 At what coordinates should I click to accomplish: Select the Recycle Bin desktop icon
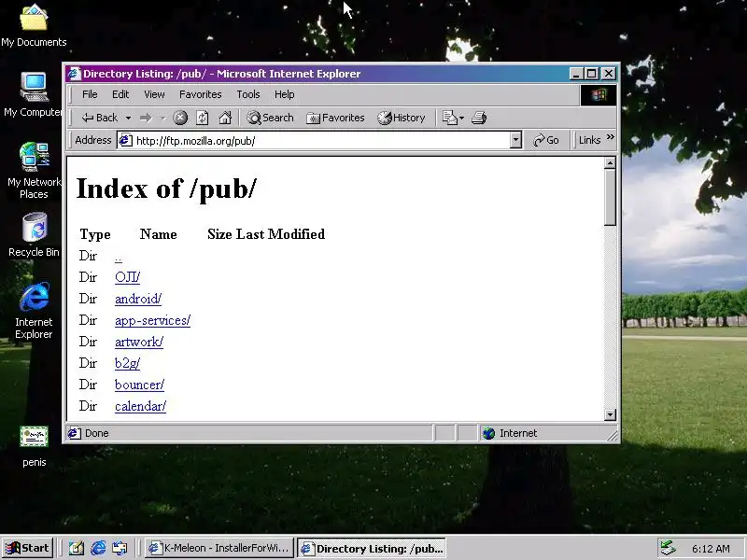[34, 235]
